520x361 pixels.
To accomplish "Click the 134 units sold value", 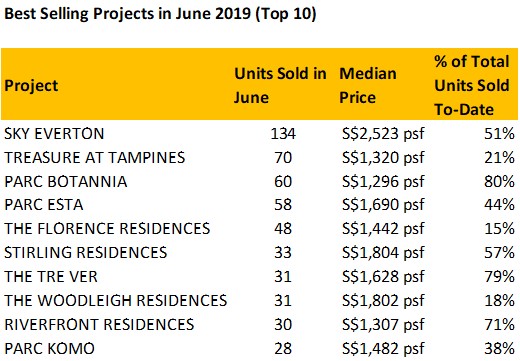I will pos(283,134).
